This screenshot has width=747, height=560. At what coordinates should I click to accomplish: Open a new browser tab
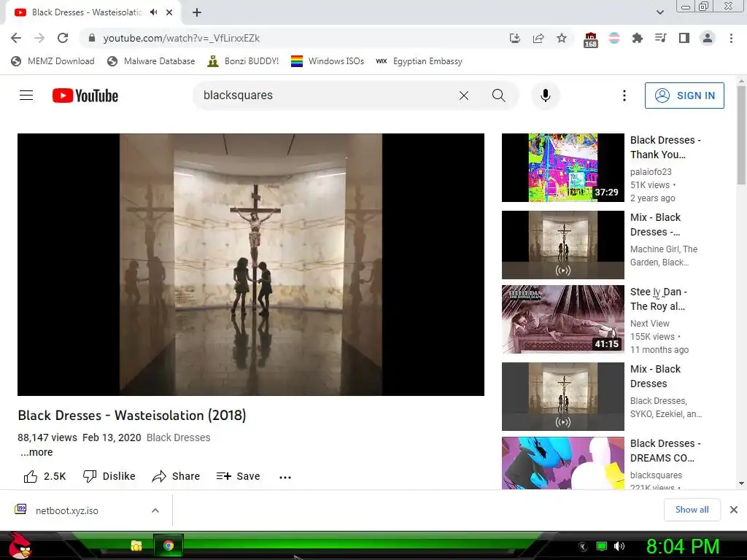click(197, 13)
